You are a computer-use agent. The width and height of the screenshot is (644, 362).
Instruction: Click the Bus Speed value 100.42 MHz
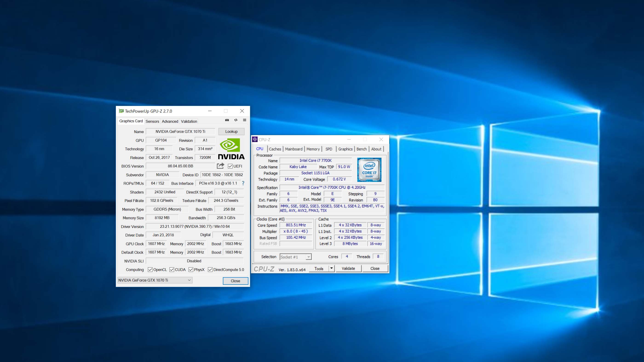click(296, 238)
